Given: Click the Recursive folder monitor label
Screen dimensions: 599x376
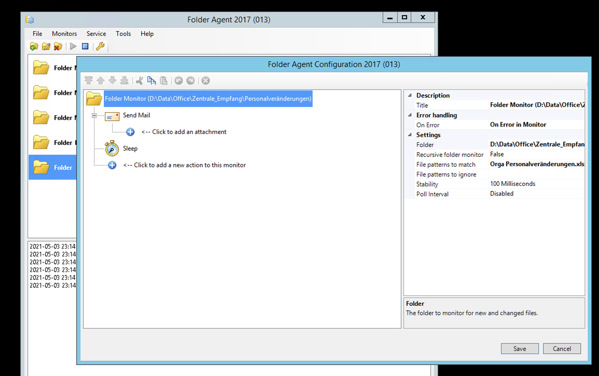Looking at the screenshot, I should [x=450, y=155].
